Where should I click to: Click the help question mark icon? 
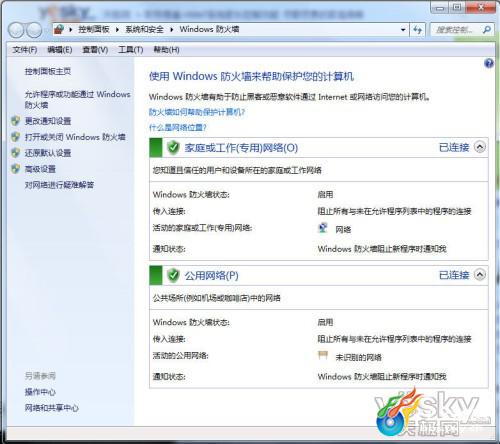(489, 63)
